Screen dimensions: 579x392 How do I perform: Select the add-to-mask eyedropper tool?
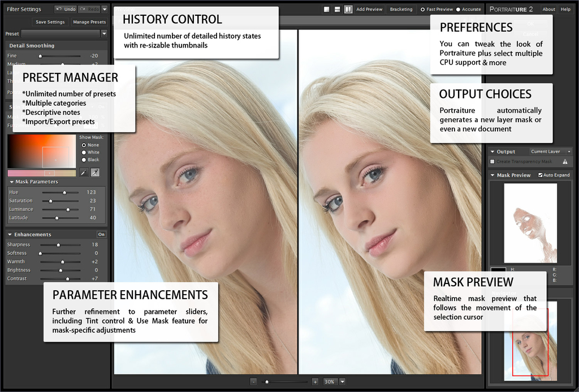tap(95, 172)
